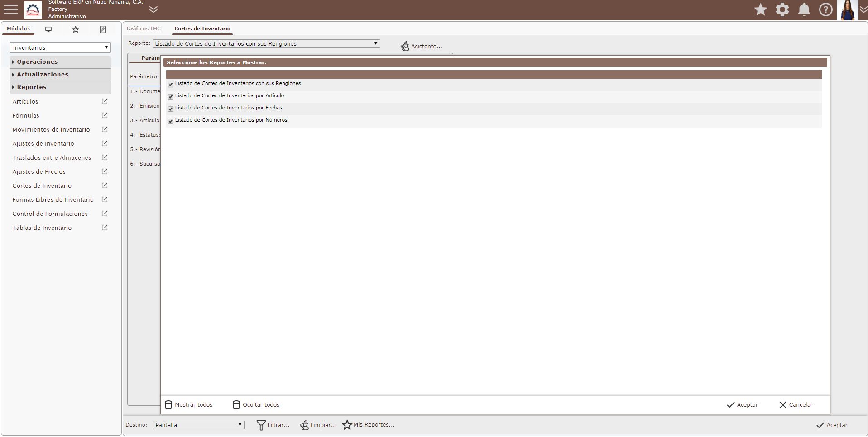Open the Destino Pantalla dropdown
This screenshot has width=868, height=437.
pyautogui.click(x=199, y=425)
